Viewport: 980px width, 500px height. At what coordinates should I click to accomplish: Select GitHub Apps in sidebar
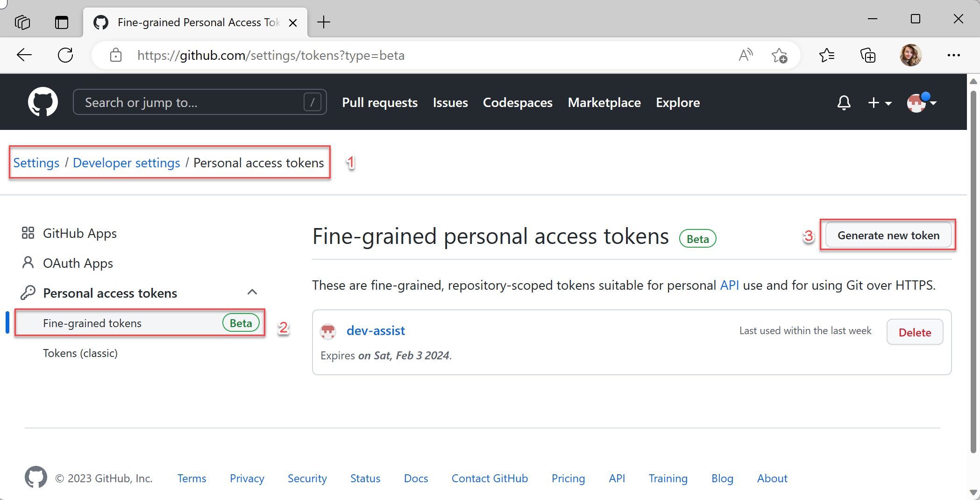click(x=80, y=233)
